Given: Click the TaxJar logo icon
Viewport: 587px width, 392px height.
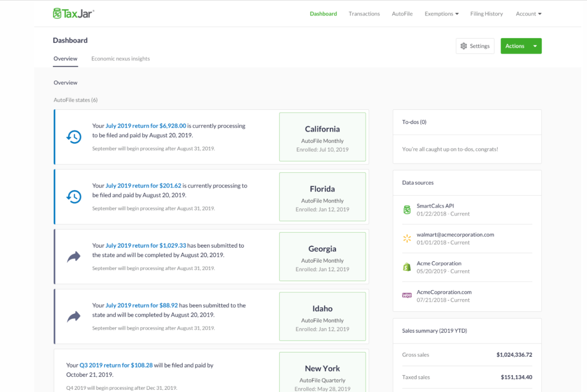Looking at the screenshot, I should click(57, 13).
